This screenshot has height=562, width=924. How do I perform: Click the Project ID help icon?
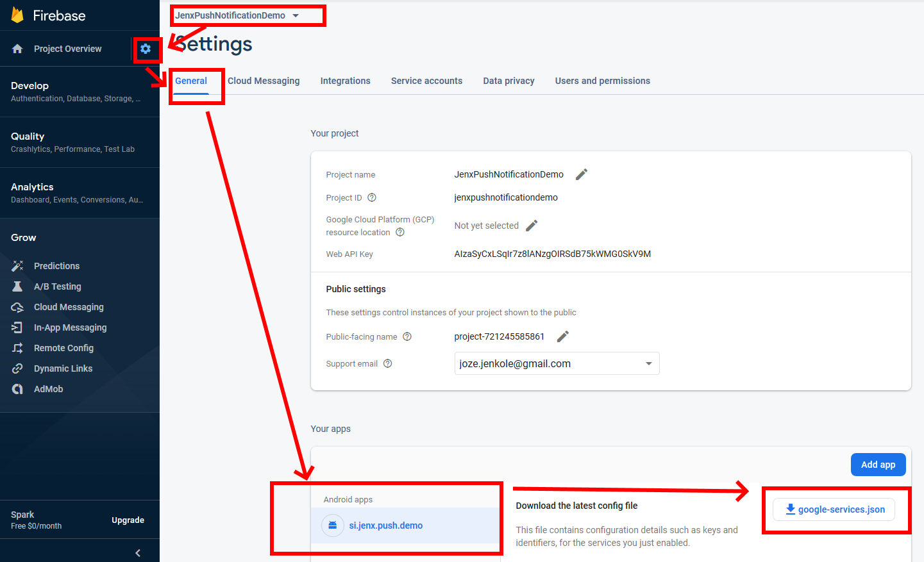373,197
